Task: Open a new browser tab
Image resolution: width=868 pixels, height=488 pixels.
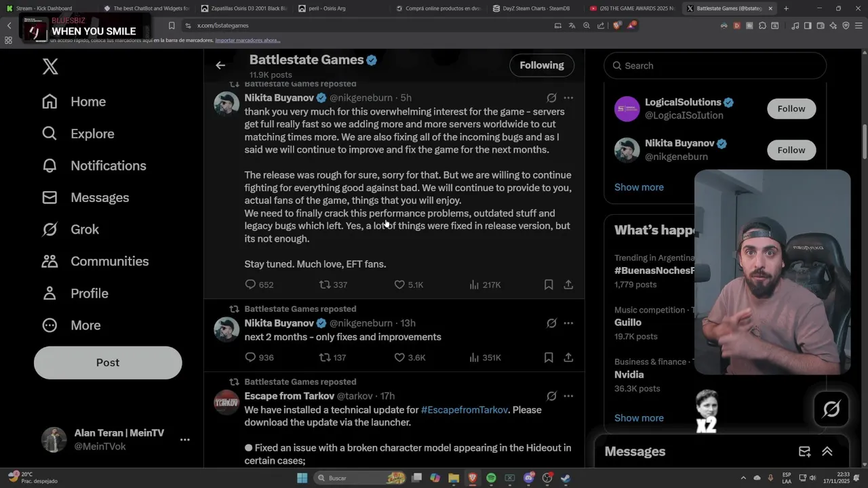Action: click(x=786, y=8)
